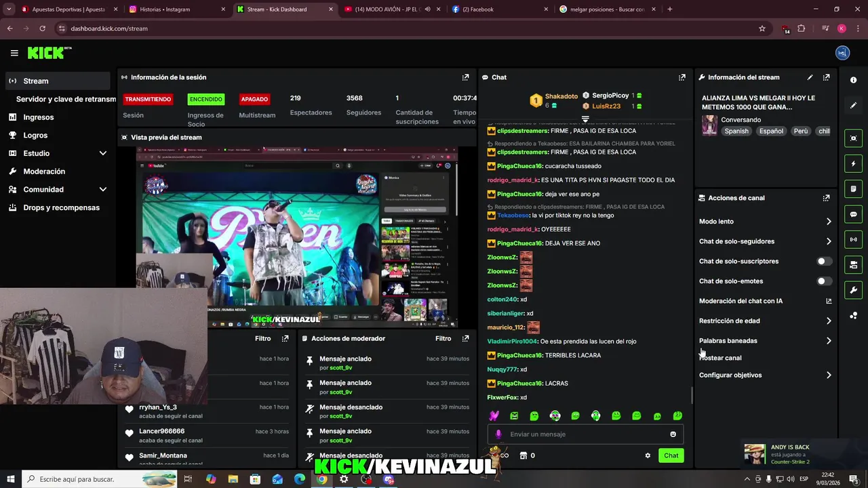Image resolution: width=868 pixels, height=488 pixels.
Task: Open chat settings gear icon
Action: 648,455
